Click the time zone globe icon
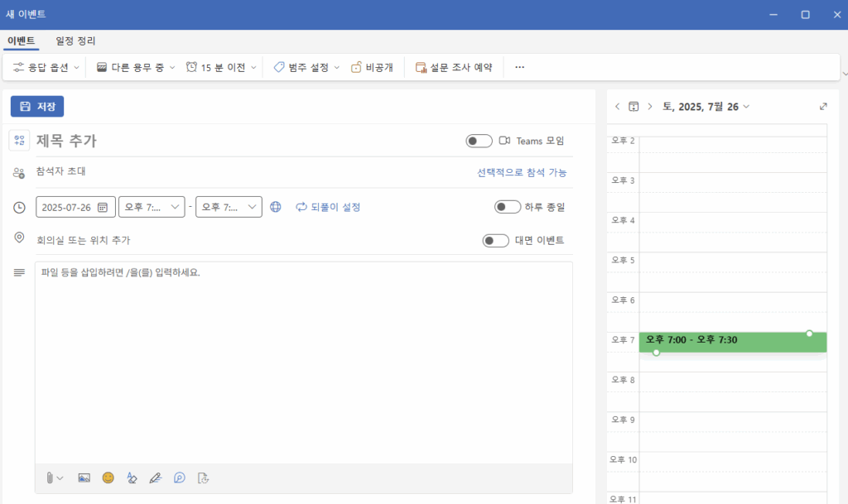The width and height of the screenshot is (848, 504). tap(277, 207)
